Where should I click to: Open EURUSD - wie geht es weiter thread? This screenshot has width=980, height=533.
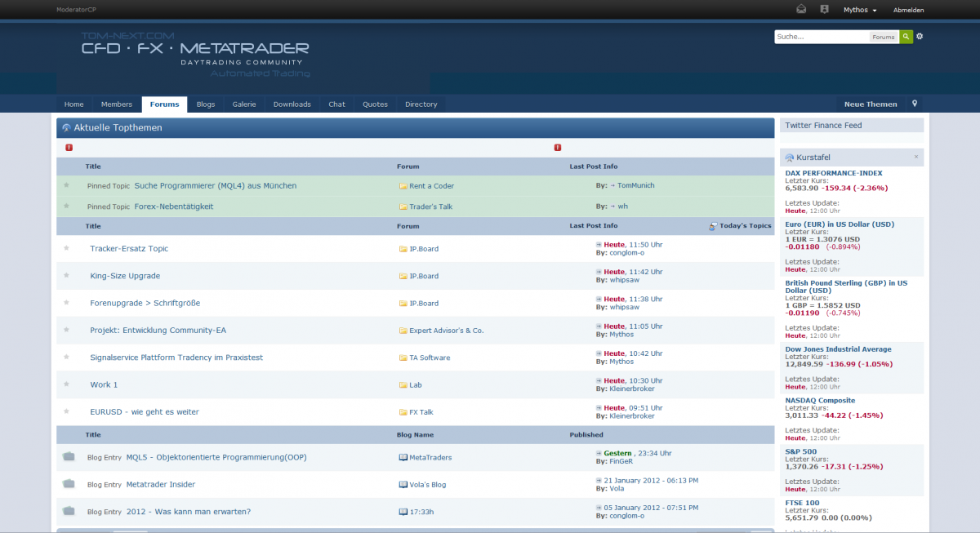click(145, 411)
